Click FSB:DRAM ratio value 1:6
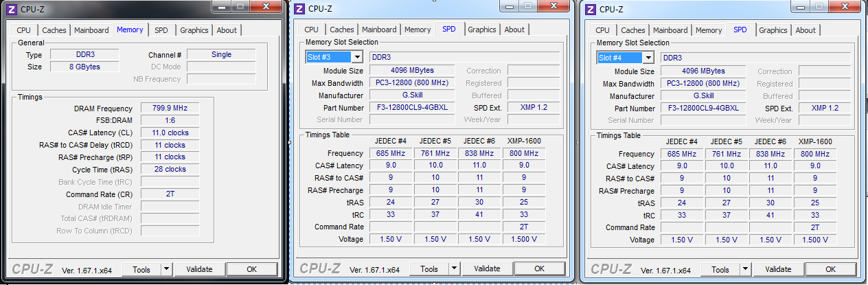This screenshot has width=868, height=285. [x=170, y=120]
